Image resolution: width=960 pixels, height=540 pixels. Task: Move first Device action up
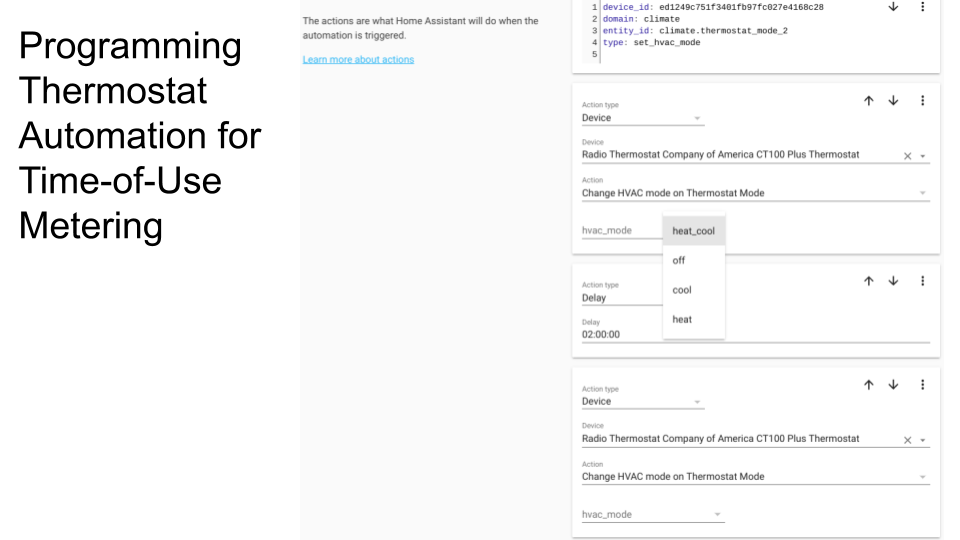[869, 100]
